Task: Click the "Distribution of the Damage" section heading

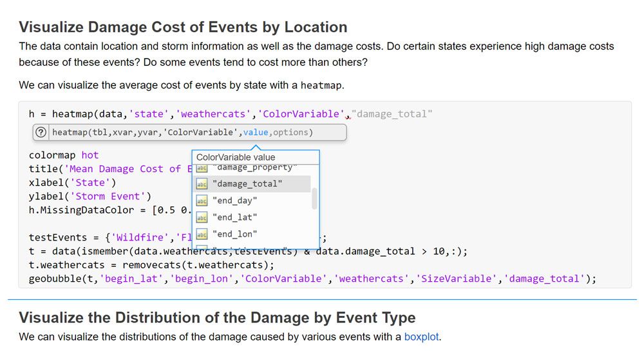Action: 217,317
